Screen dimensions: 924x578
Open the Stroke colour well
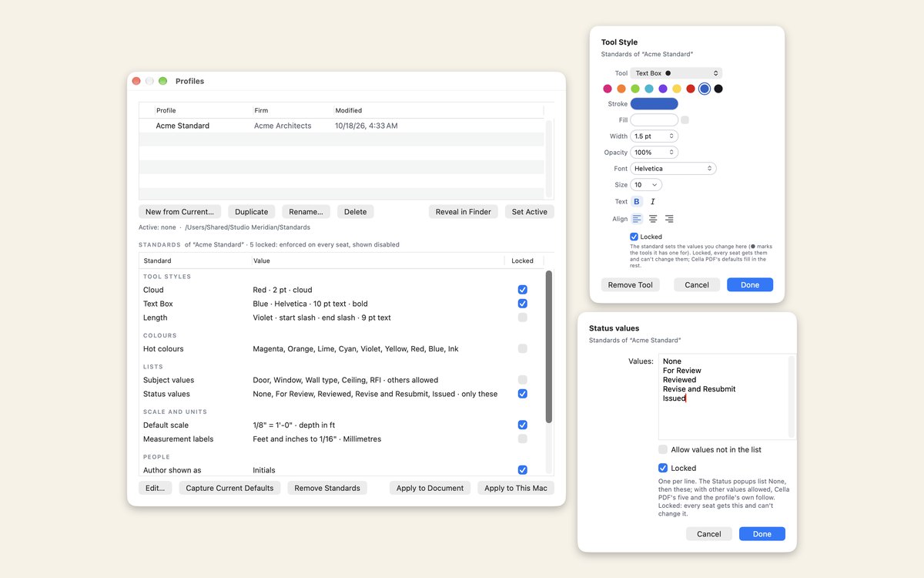tap(654, 104)
